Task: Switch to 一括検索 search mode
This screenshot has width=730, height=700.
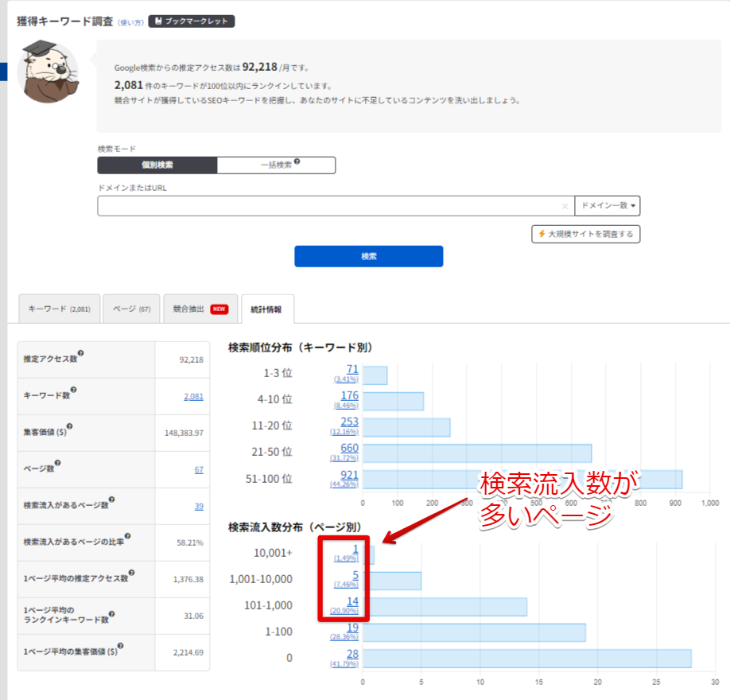Action: click(276, 165)
